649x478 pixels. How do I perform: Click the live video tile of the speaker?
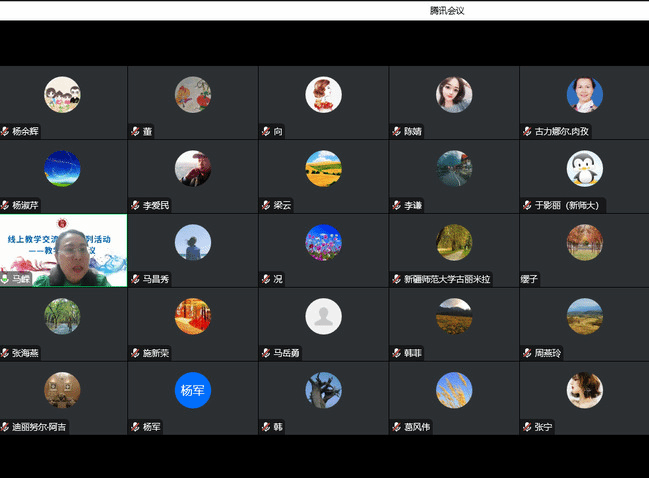[x=64, y=248]
